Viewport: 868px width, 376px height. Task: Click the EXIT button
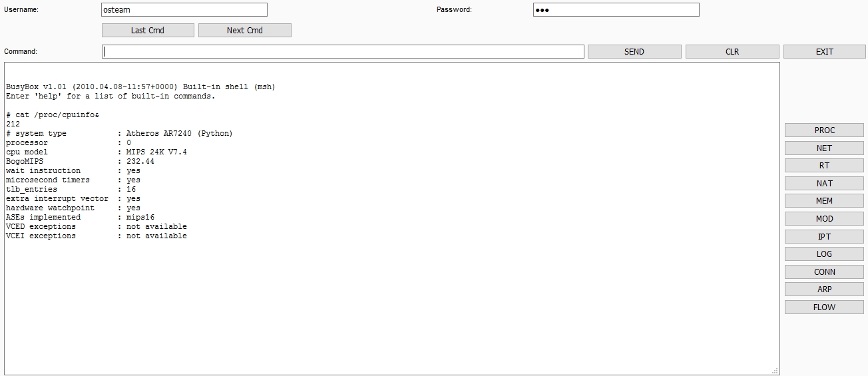click(824, 52)
